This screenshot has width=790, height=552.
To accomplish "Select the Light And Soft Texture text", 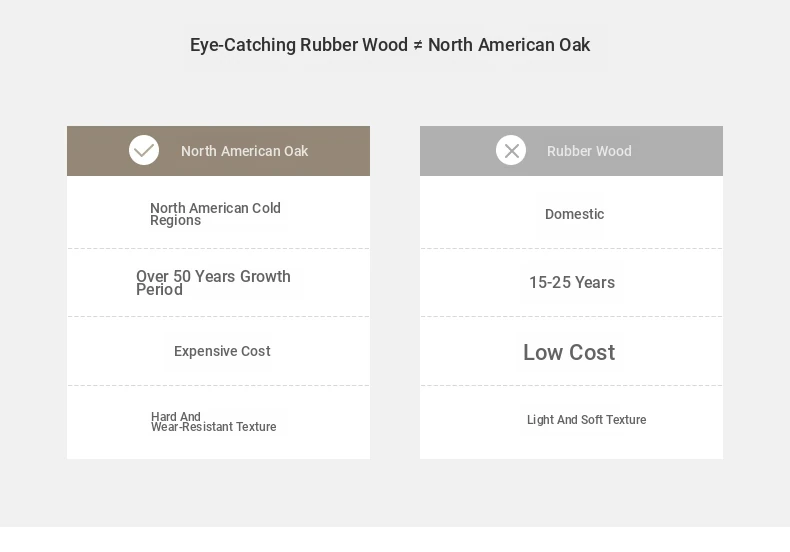I will [586, 420].
